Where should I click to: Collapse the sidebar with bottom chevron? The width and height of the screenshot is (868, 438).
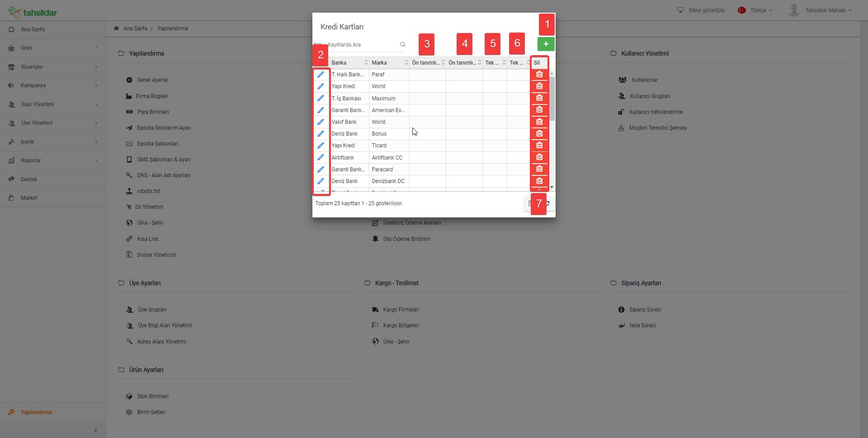click(x=95, y=430)
